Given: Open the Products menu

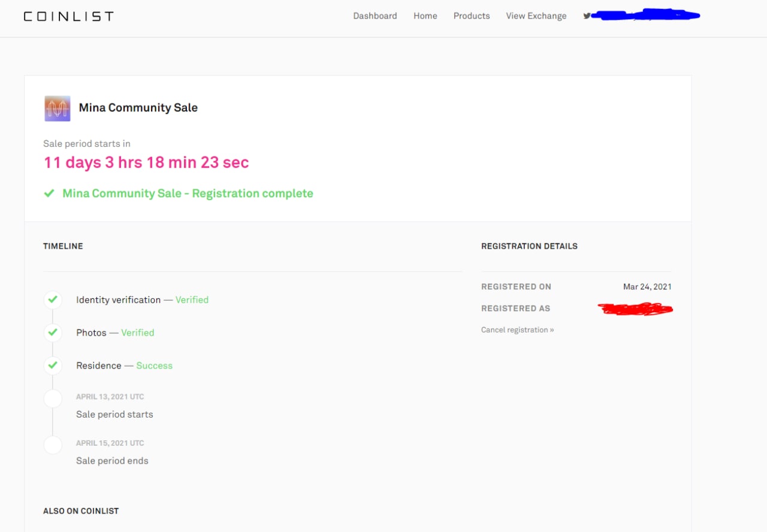Looking at the screenshot, I should click(x=472, y=16).
